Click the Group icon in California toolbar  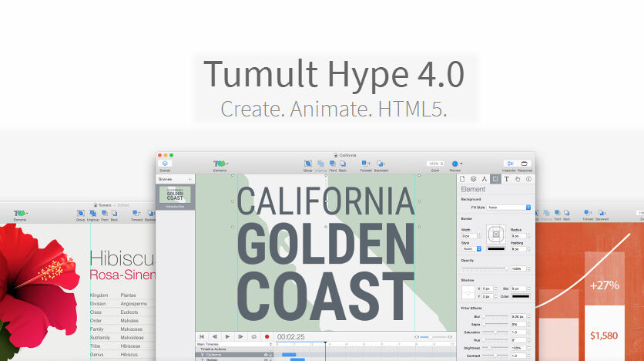(x=307, y=164)
